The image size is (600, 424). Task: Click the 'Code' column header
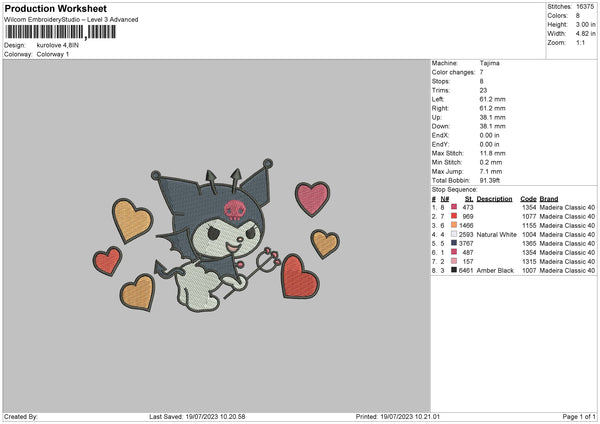[x=528, y=199]
